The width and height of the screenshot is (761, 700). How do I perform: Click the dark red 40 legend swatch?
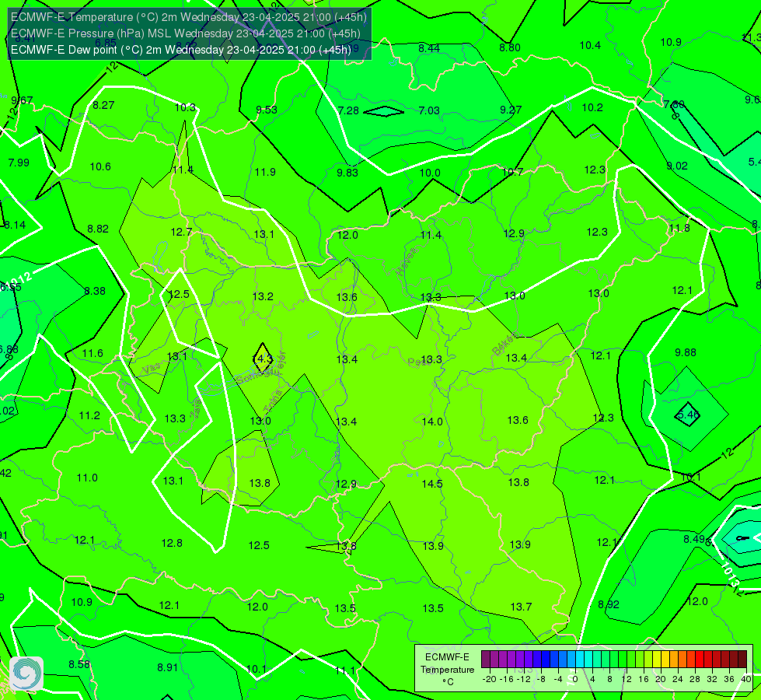click(742, 660)
